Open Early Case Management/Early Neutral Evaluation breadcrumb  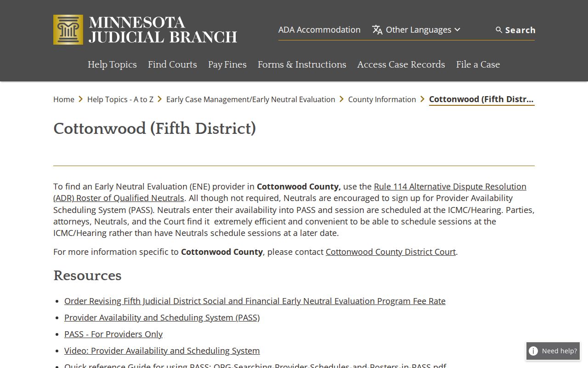pyautogui.click(x=251, y=99)
